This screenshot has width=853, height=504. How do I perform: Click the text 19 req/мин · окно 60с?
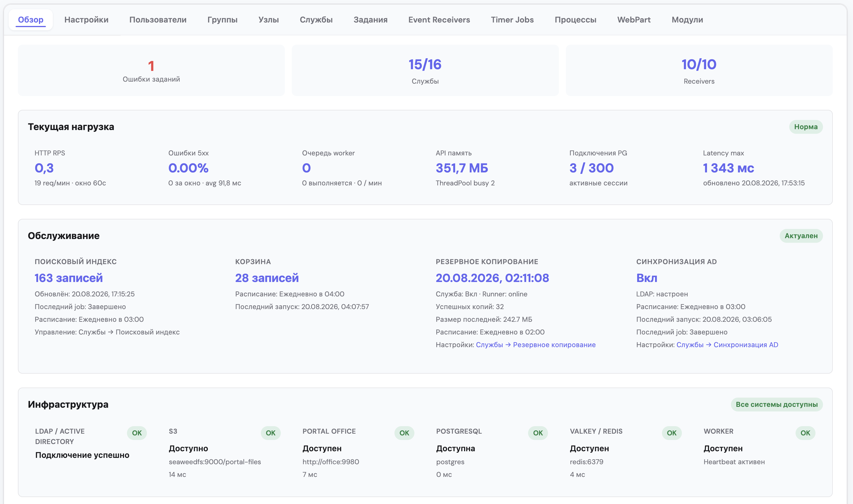pyautogui.click(x=70, y=183)
